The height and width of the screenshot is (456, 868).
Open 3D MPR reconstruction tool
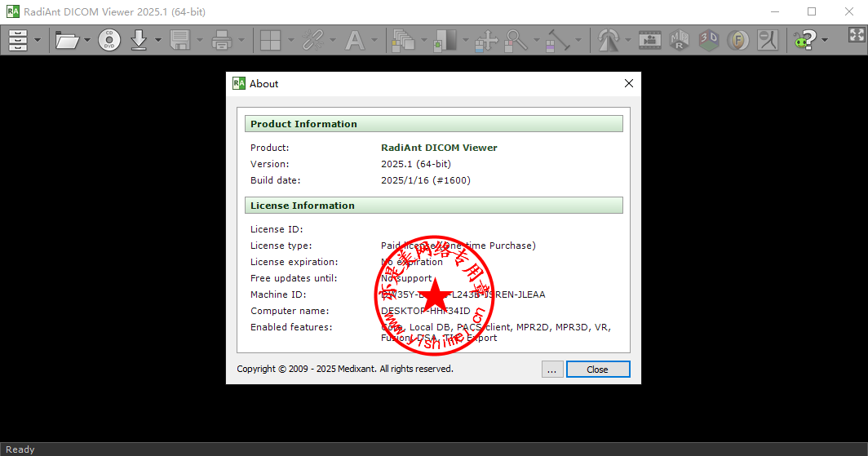click(x=679, y=39)
